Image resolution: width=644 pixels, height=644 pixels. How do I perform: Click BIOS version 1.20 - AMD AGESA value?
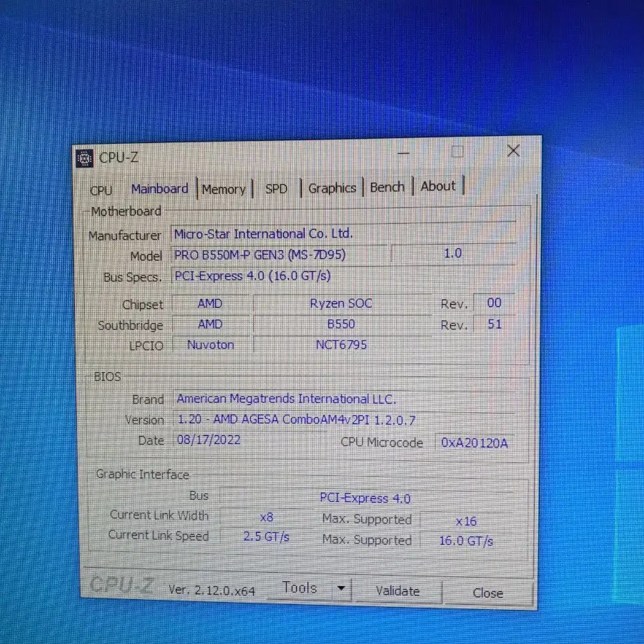click(x=344, y=420)
